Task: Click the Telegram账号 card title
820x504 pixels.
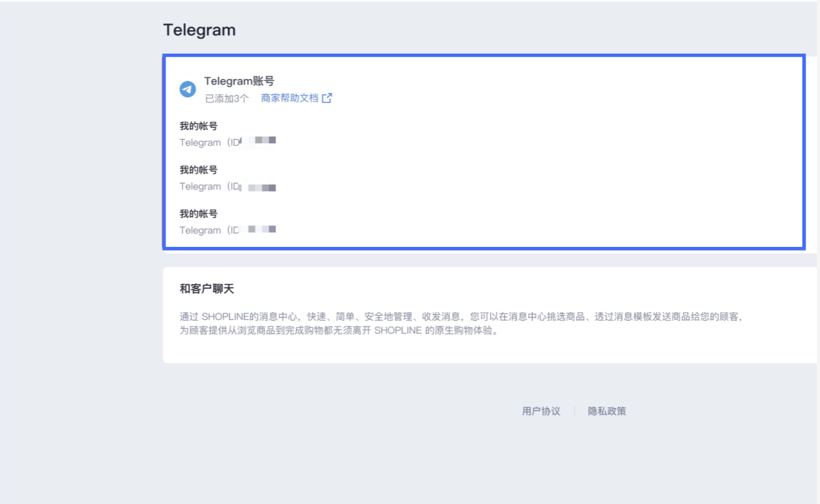Action: (x=238, y=81)
